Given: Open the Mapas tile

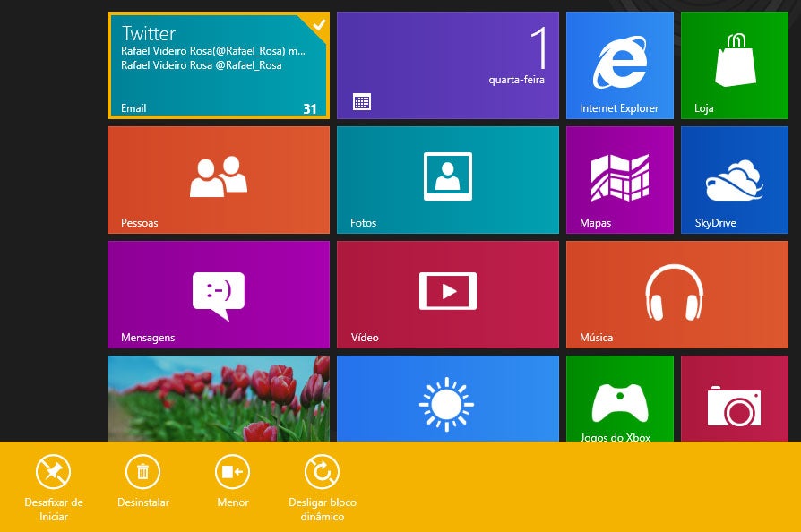Looking at the screenshot, I should coord(619,180).
